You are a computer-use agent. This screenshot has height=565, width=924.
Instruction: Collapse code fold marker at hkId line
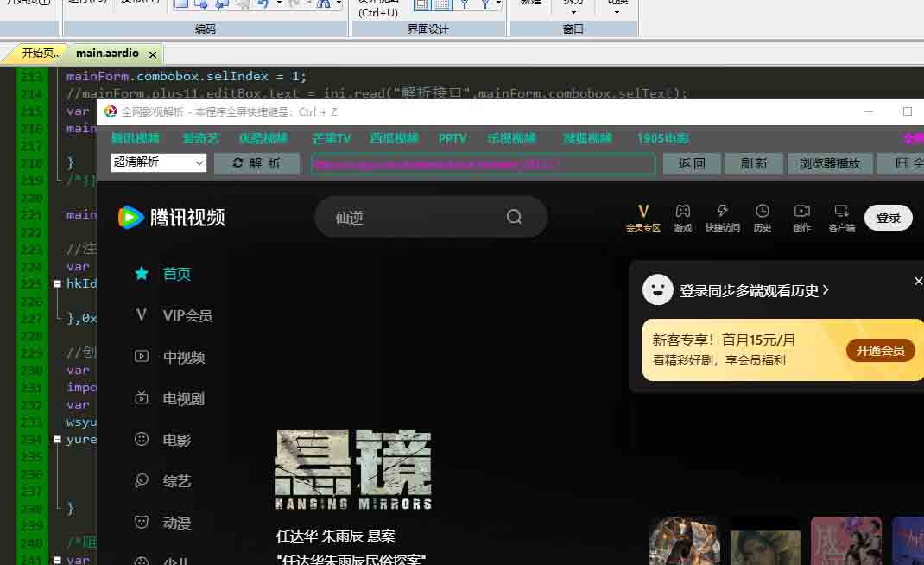(57, 283)
